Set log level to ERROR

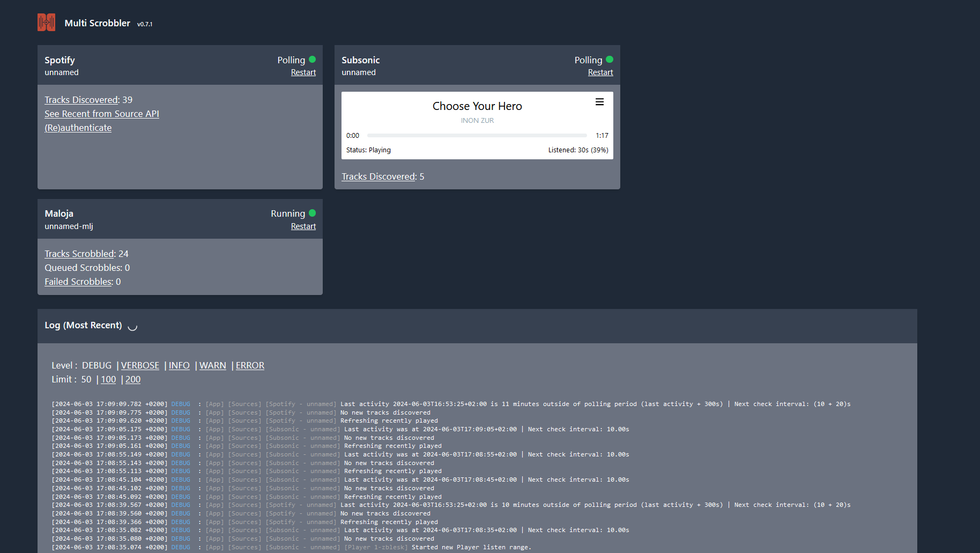250,365
